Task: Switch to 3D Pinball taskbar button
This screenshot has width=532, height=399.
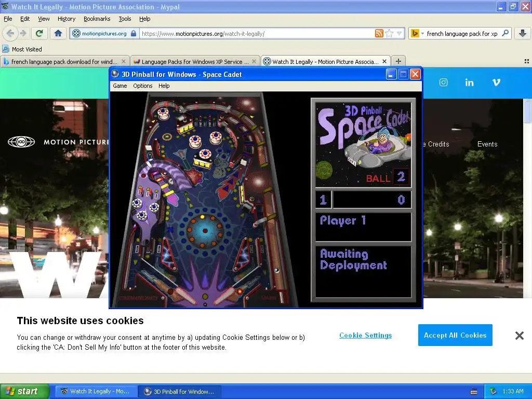Action: coord(180,391)
